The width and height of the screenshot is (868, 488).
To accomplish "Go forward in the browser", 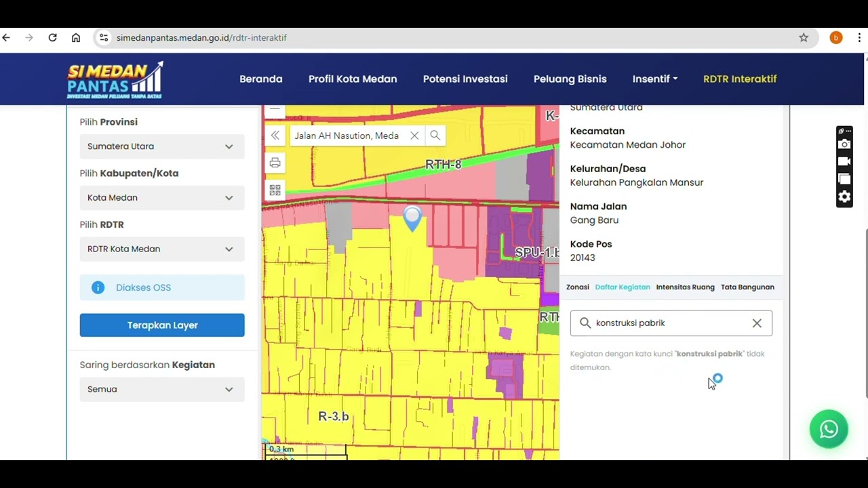I will point(29,38).
